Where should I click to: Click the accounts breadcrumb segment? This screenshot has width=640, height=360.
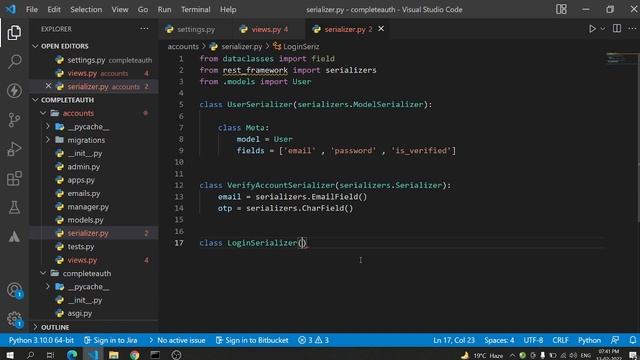(x=183, y=47)
